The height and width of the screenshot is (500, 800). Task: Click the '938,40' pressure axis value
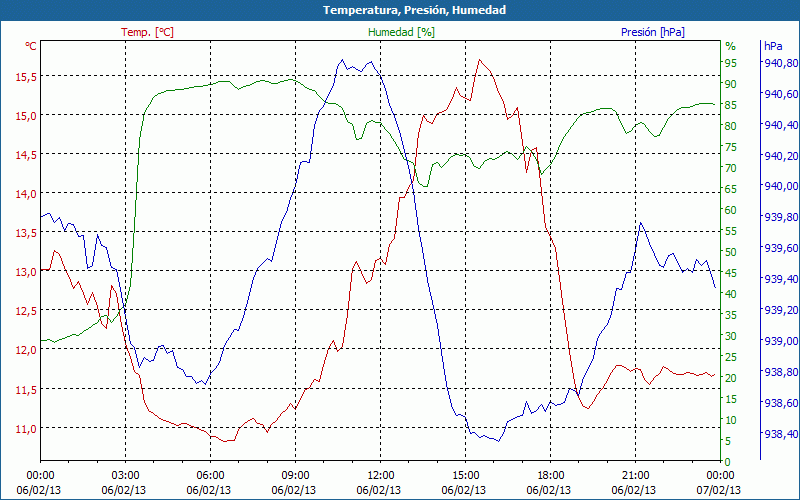[x=780, y=434]
